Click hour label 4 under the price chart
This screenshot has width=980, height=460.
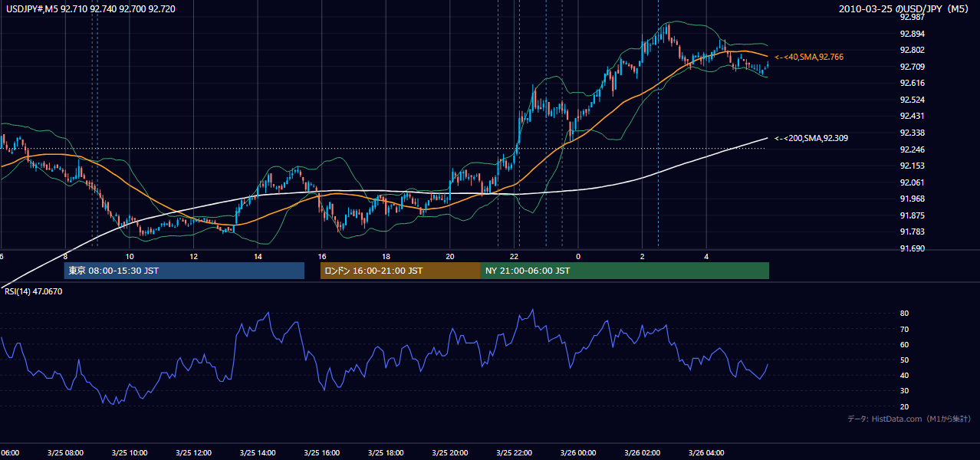tap(706, 257)
